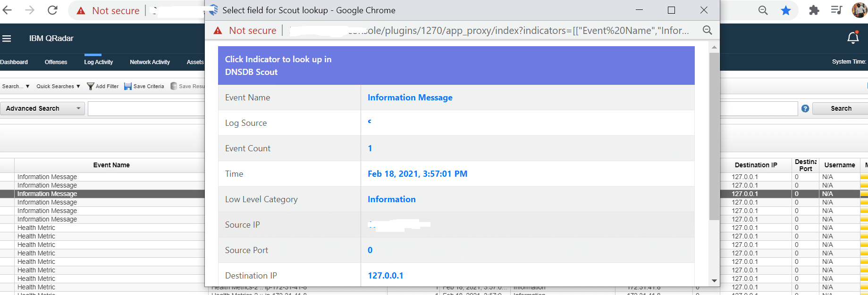The height and width of the screenshot is (295, 868).
Task: Look up the redacted Source IP indicator
Action: pos(399,225)
